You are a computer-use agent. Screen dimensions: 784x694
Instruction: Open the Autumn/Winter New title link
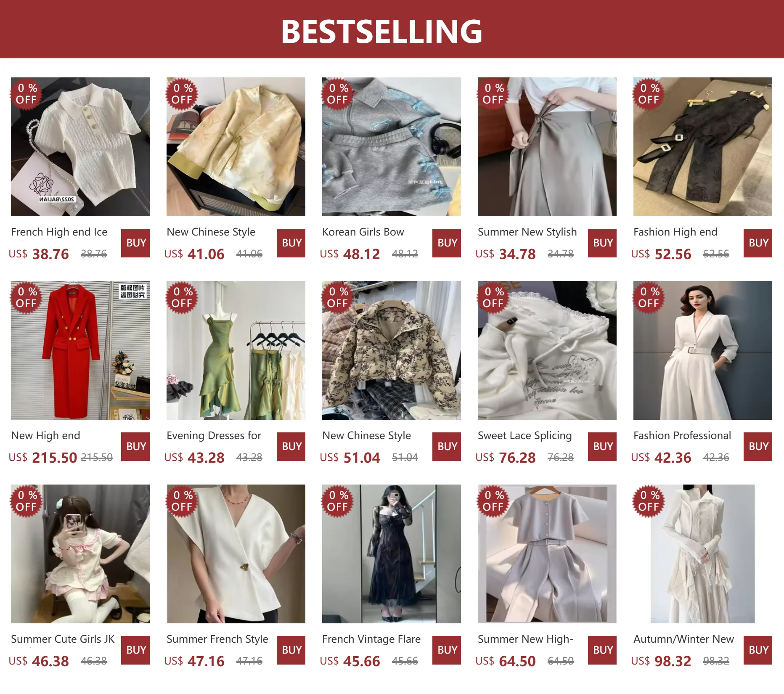coord(683,639)
